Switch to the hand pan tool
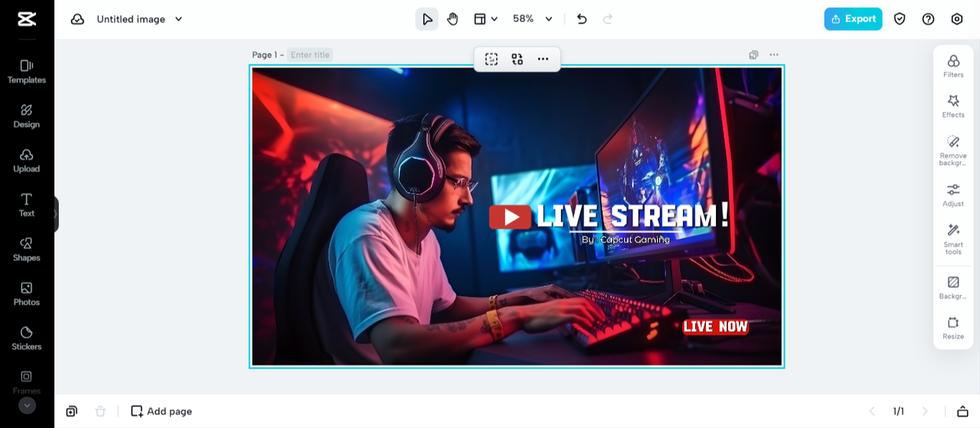 coord(452,19)
